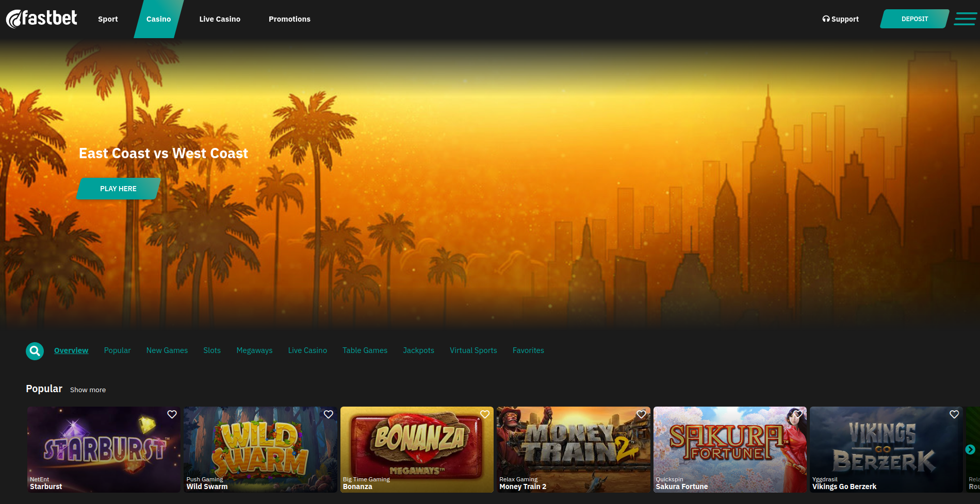View the Table Games category
The height and width of the screenshot is (504, 980).
(365, 350)
